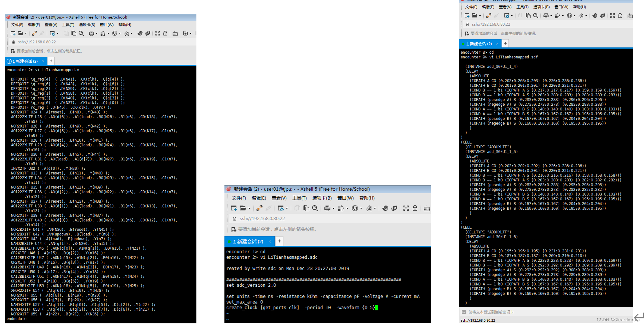Click the virtual keyboard icon in the left window toolbar

tap(175, 33)
